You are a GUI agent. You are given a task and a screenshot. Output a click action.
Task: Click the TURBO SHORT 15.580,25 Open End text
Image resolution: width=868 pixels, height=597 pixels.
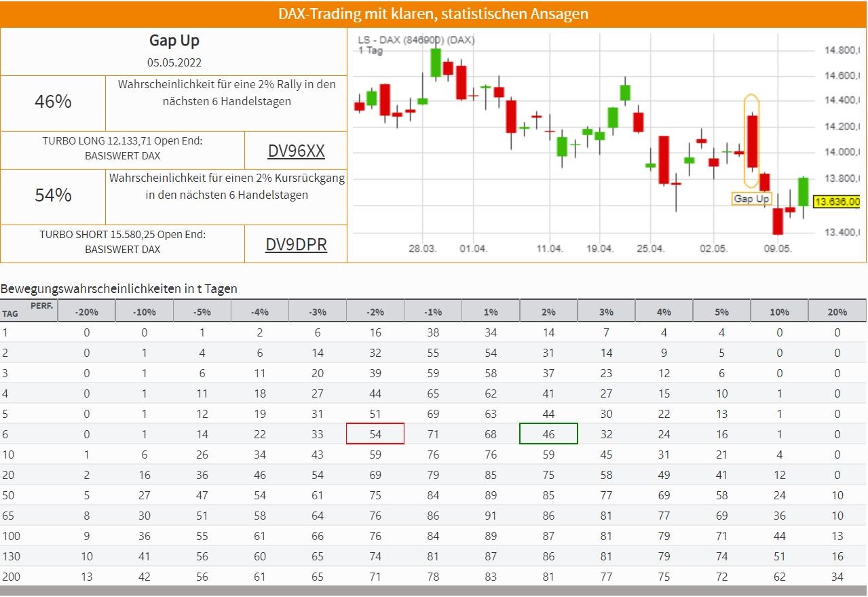tap(123, 242)
